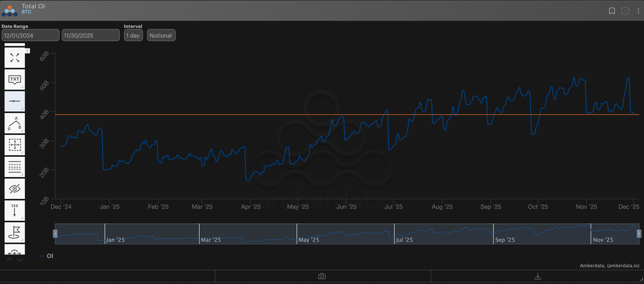Open the Notional unit dropdown

161,35
